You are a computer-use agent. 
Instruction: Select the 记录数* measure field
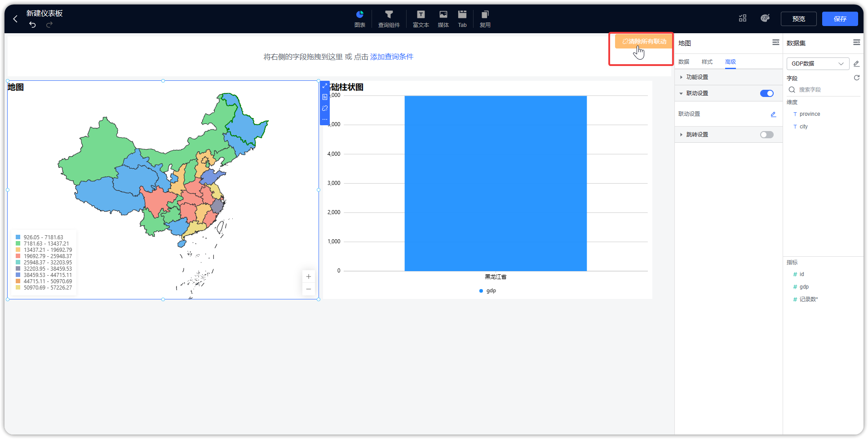click(808, 299)
